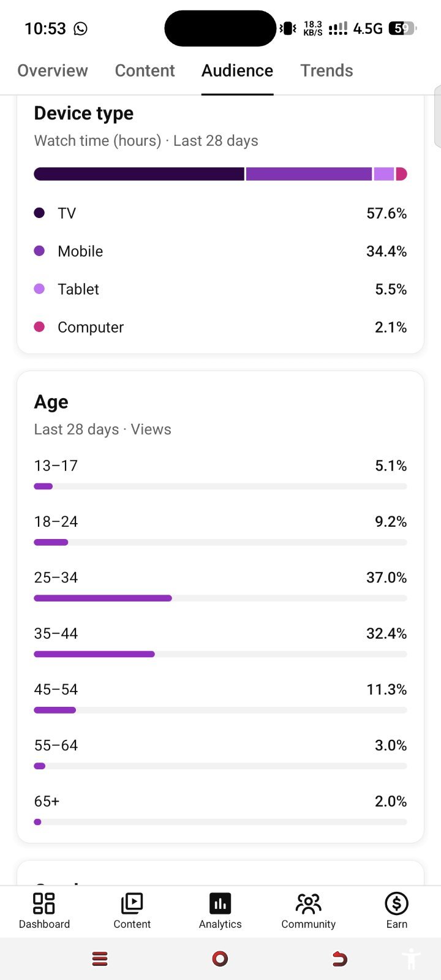Select the Analytics bar chart icon

coord(220,903)
